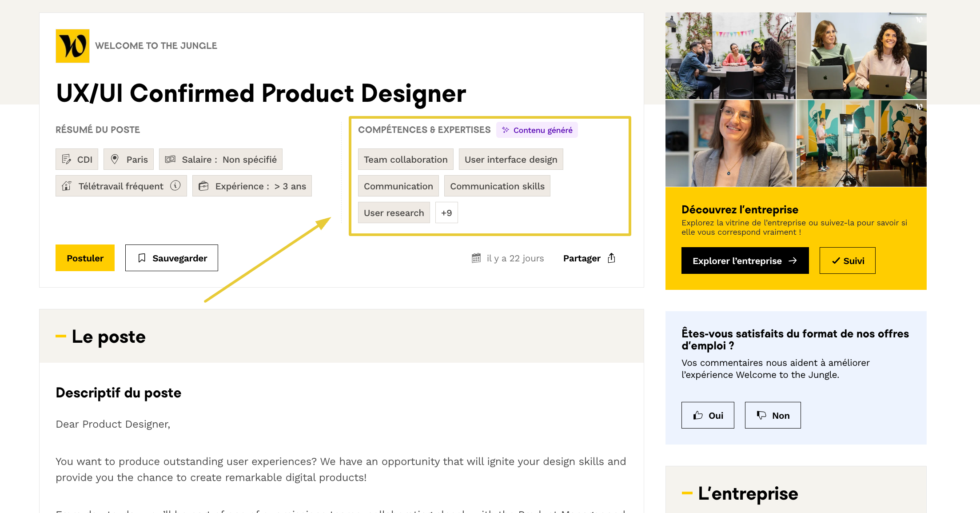
Task: Click the il y a 22 jours date
Action: [x=515, y=258]
